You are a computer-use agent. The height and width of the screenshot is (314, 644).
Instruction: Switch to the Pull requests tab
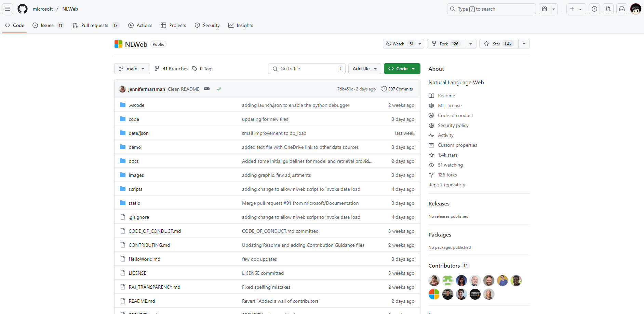tap(95, 25)
